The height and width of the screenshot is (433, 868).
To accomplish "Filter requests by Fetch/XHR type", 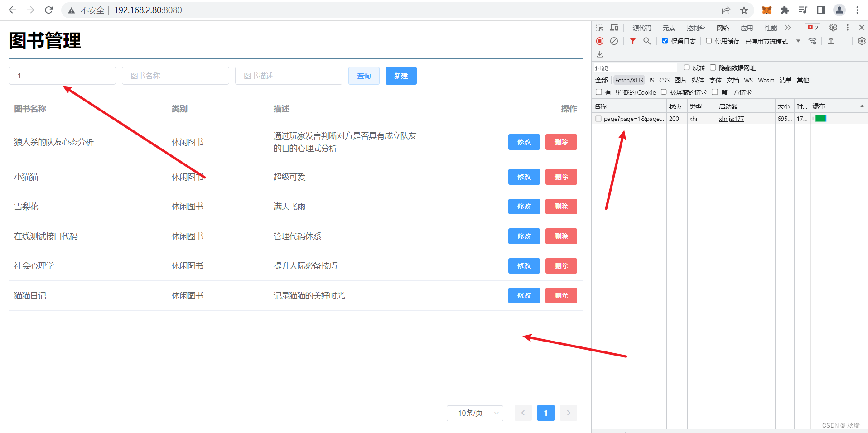I will click(629, 80).
